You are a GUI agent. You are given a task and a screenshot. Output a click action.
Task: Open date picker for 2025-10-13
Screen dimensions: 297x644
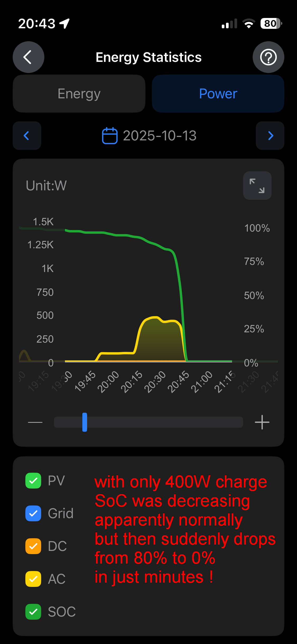(159, 136)
